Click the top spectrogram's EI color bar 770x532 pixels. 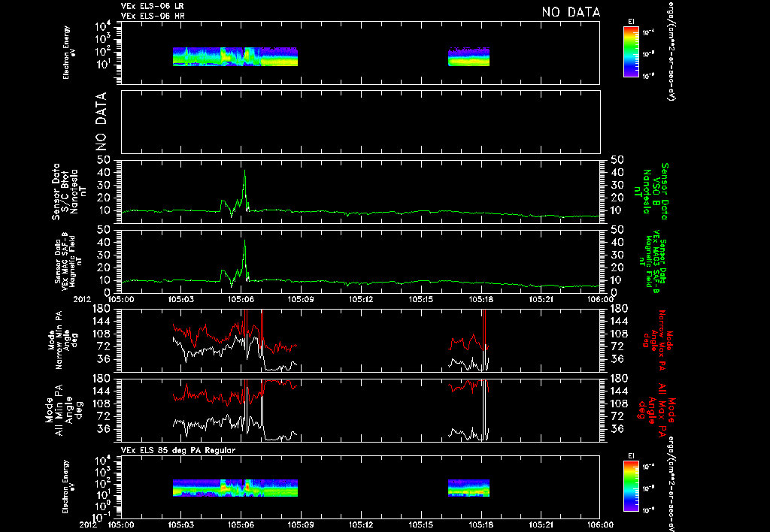pyautogui.click(x=631, y=52)
